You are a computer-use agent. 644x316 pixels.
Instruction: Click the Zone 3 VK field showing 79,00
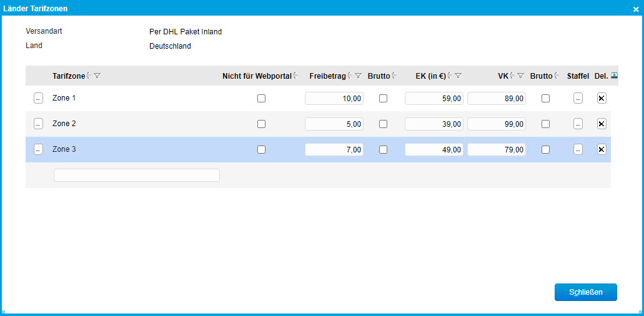tap(497, 150)
